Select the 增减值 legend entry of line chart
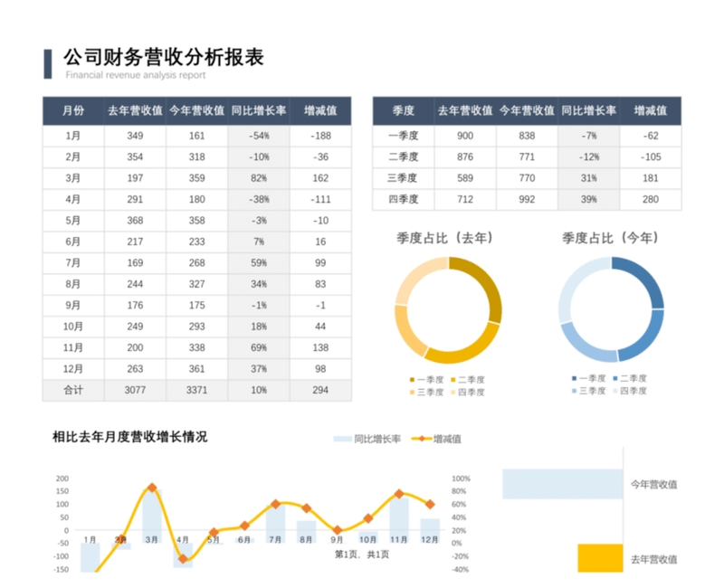This screenshot has height=588, width=724. point(437,439)
